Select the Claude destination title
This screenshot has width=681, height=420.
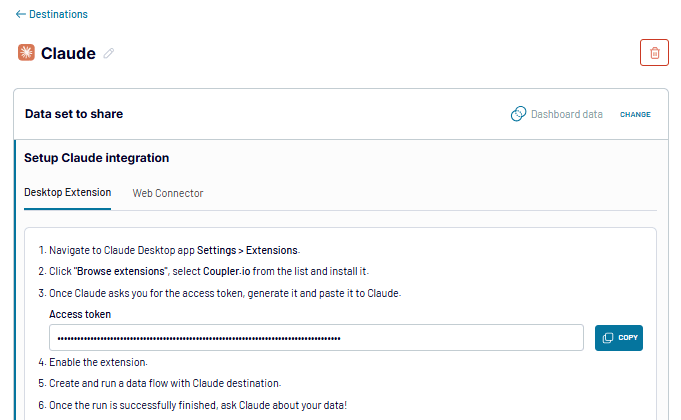coord(68,54)
